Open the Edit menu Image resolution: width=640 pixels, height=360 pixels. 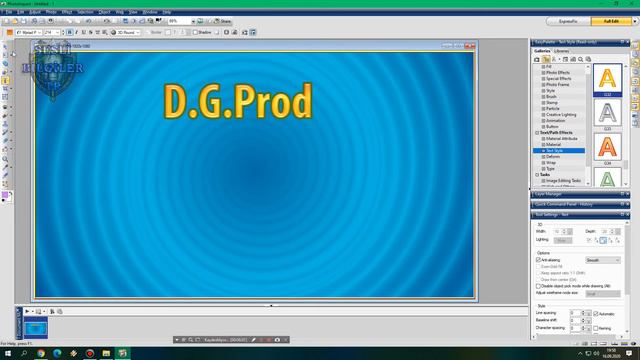[x=20, y=12]
